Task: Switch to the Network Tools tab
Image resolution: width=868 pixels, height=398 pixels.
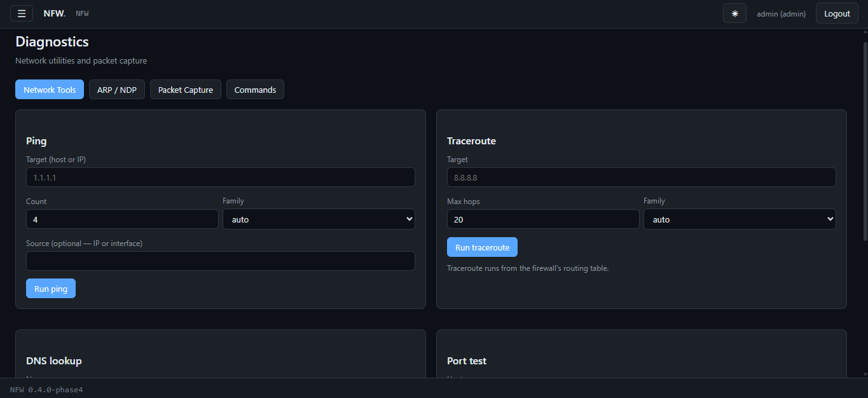Action: 50,90
